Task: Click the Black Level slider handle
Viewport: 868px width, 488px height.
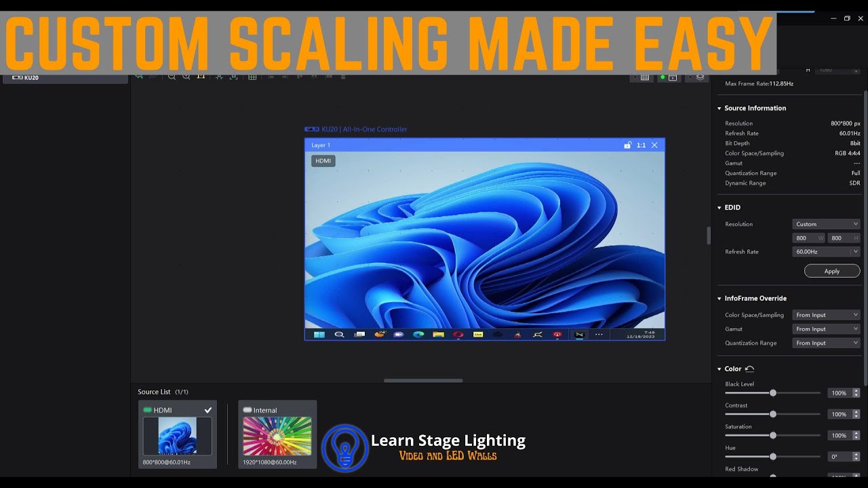Action: click(772, 393)
